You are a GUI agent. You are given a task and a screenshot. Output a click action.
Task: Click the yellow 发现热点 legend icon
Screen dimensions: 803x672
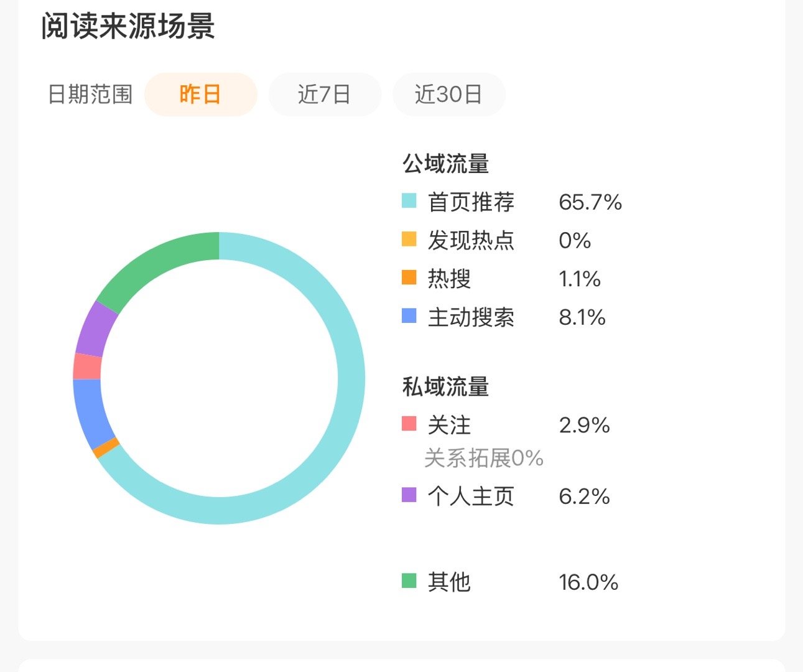pyautogui.click(x=409, y=240)
